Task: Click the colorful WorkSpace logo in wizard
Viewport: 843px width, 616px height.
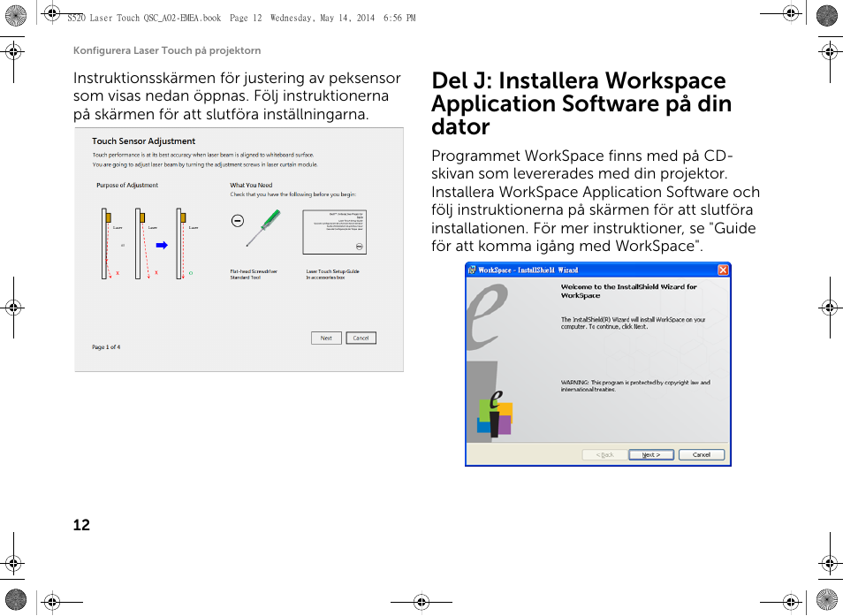Action: (495, 414)
